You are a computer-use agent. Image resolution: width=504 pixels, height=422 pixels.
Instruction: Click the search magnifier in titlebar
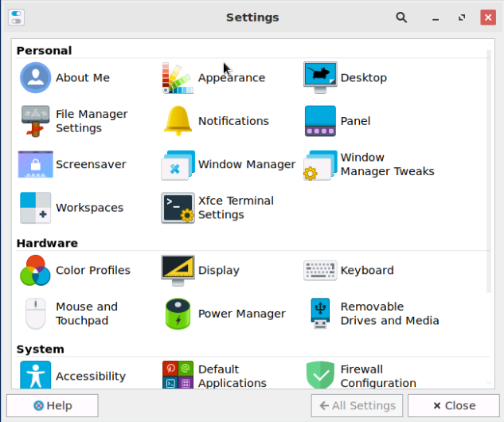(x=401, y=18)
